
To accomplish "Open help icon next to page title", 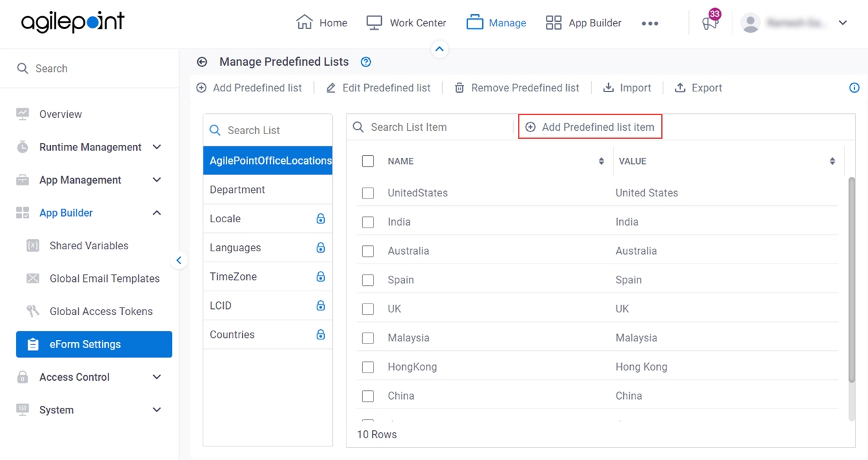I will [366, 62].
